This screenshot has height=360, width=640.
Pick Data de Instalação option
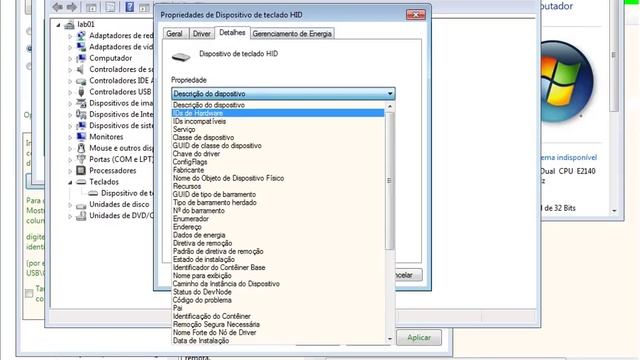point(278,340)
